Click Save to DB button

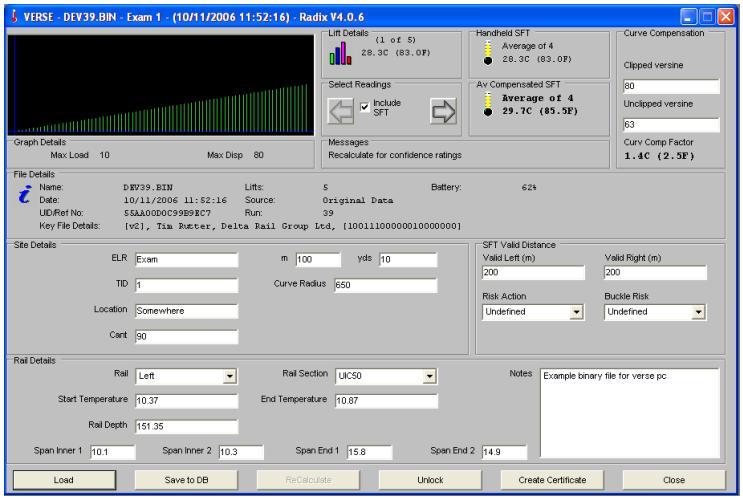click(186, 480)
